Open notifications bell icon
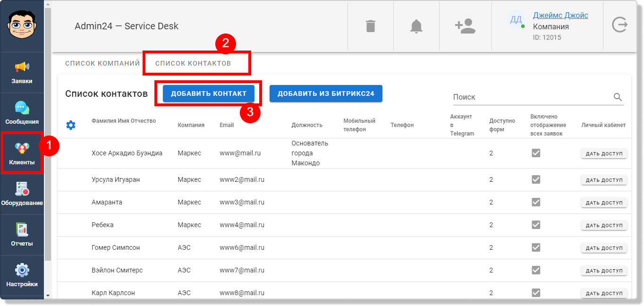Image resolution: width=644 pixels, height=306 pixels. [416, 26]
